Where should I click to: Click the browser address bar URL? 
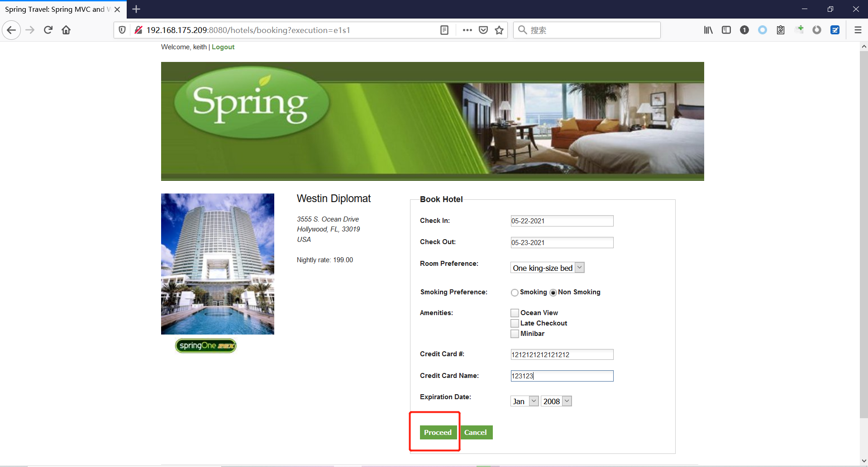coord(248,30)
